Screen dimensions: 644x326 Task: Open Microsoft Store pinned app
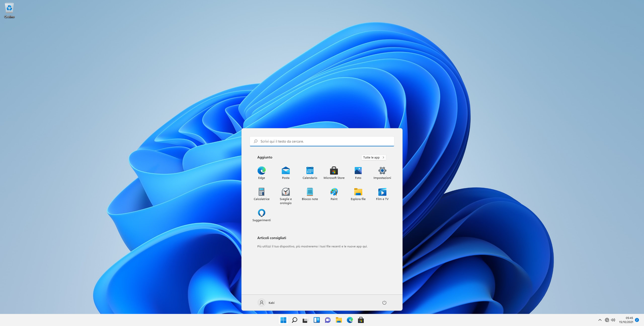(334, 173)
